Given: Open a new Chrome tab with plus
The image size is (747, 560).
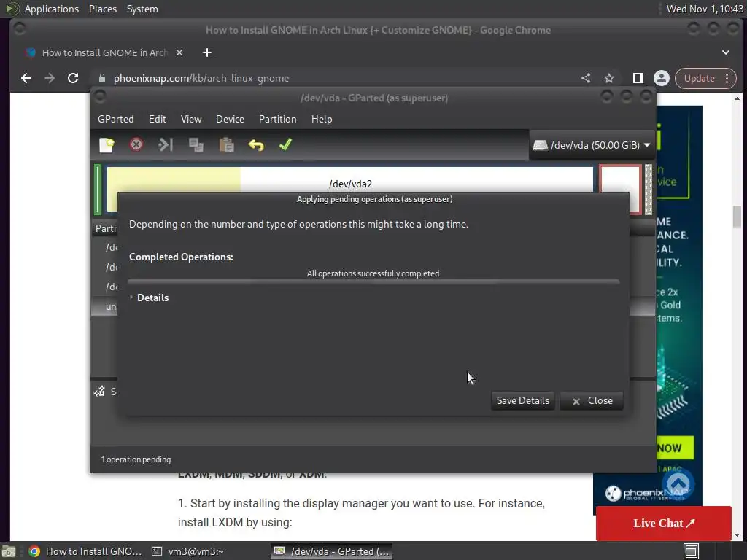Looking at the screenshot, I should [x=206, y=52].
